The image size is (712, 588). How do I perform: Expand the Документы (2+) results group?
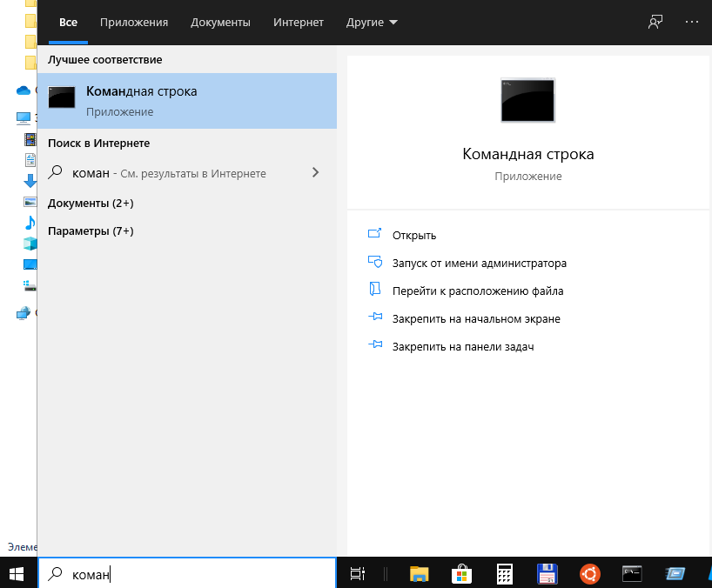[91, 203]
